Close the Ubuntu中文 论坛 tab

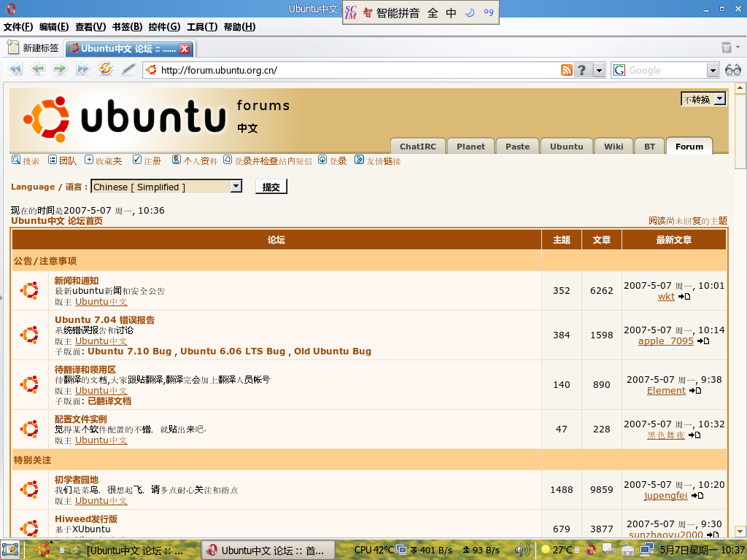(185, 48)
